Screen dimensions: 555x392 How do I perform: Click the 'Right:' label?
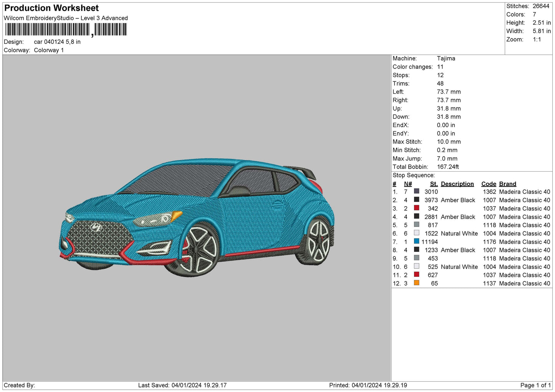point(400,100)
